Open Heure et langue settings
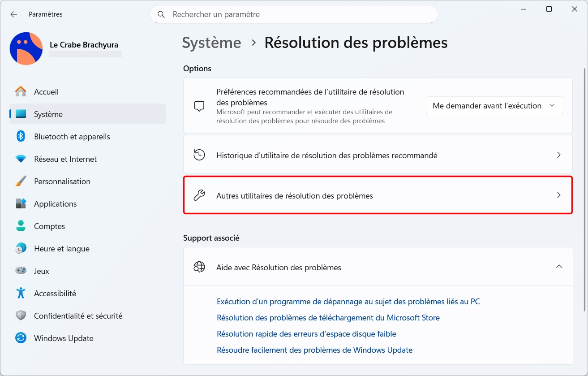The height and width of the screenshot is (376, 588). 61,249
